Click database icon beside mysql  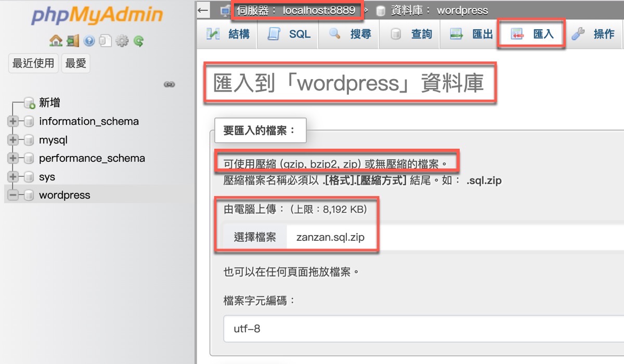[x=29, y=140]
